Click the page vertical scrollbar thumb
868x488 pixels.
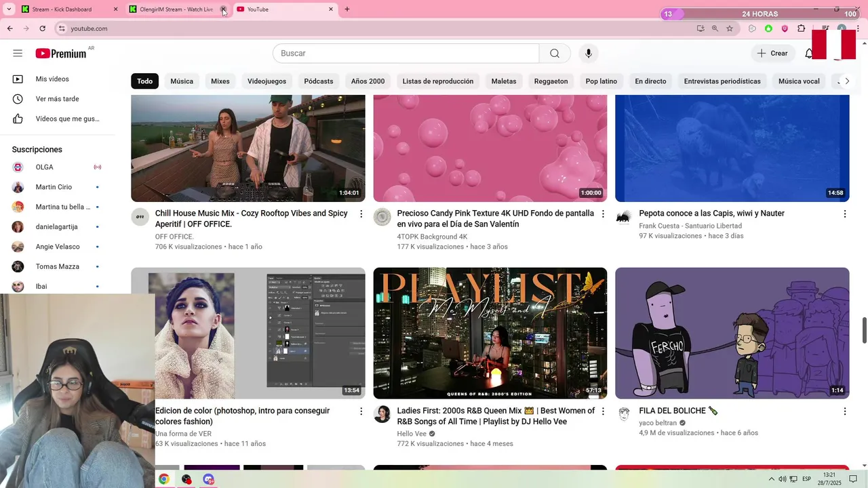(x=864, y=330)
